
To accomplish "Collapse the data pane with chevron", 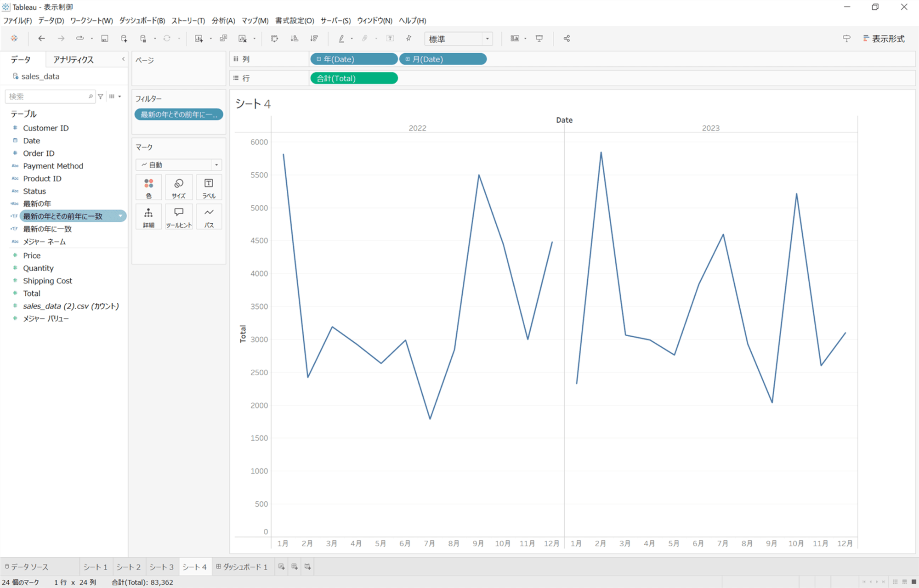I will [123, 59].
